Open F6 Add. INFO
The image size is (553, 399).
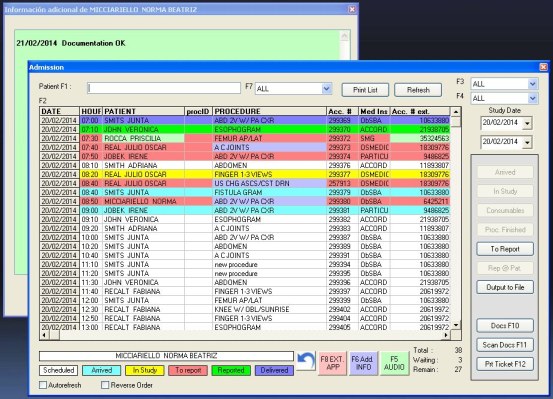[x=363, y=363]
